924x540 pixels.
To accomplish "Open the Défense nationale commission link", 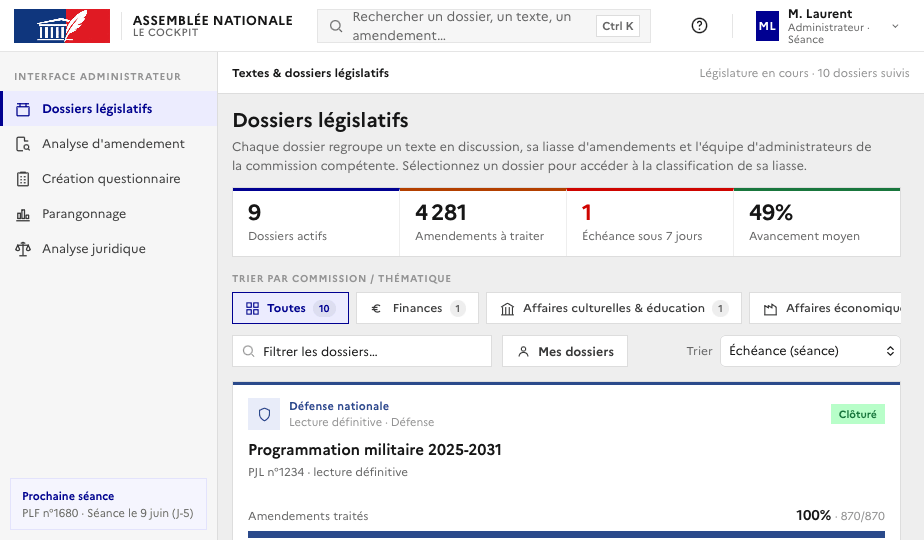I will click(x=339, y=406).
